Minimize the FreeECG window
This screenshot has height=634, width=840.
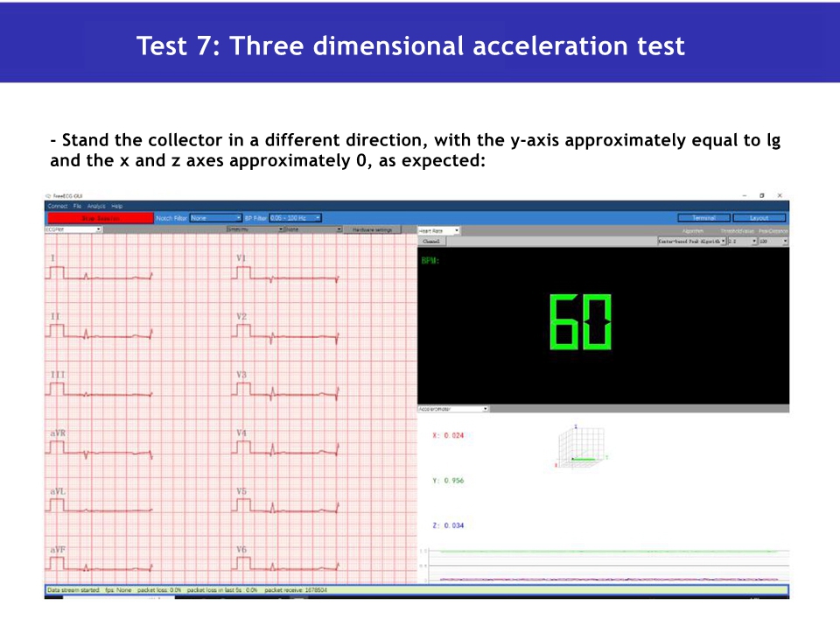click(744, 195)
